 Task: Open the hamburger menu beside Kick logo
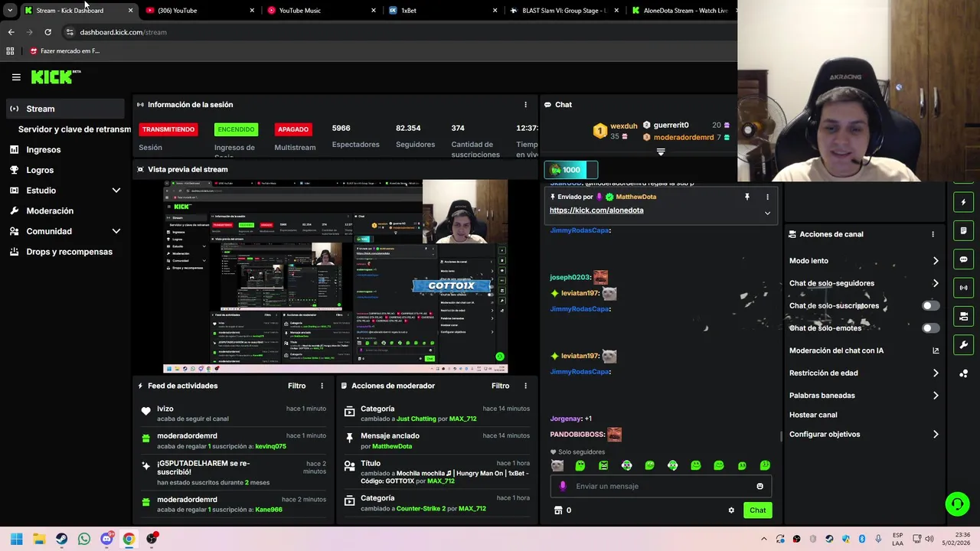(x=16, y=77)
